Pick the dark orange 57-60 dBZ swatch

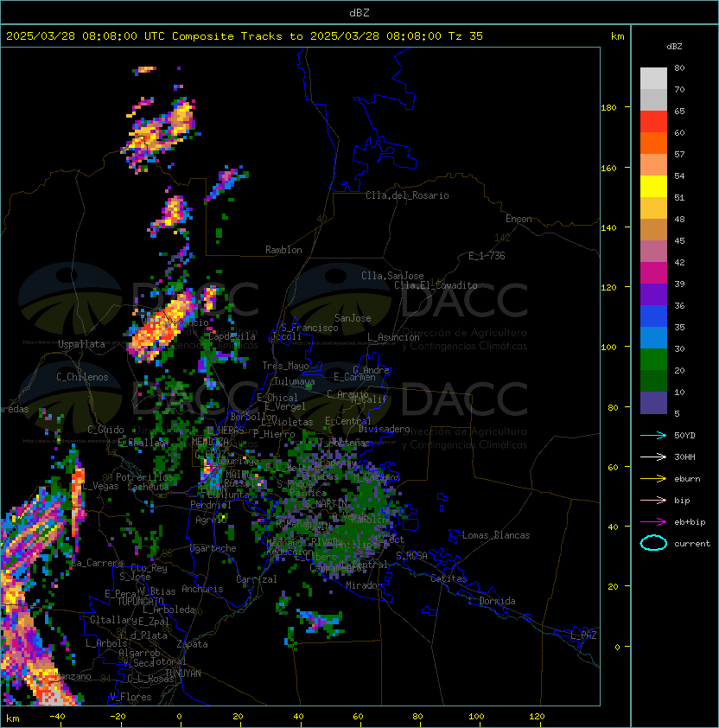[653, 143]
